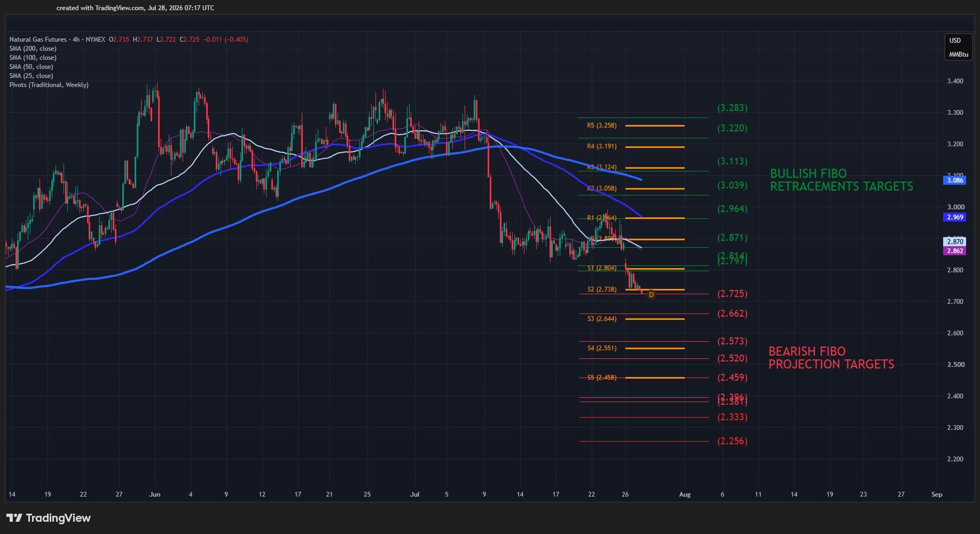Viewport: 980px width, 534px height.
Task: Click the green (3.283) Fibo label
Action: coord(732,108)
